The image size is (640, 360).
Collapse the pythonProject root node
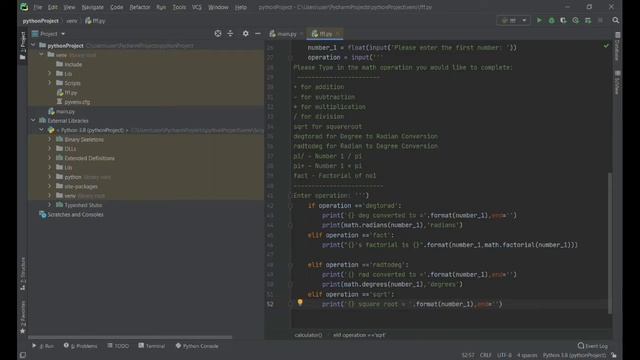pyautogui.click(x=33, y=45)
